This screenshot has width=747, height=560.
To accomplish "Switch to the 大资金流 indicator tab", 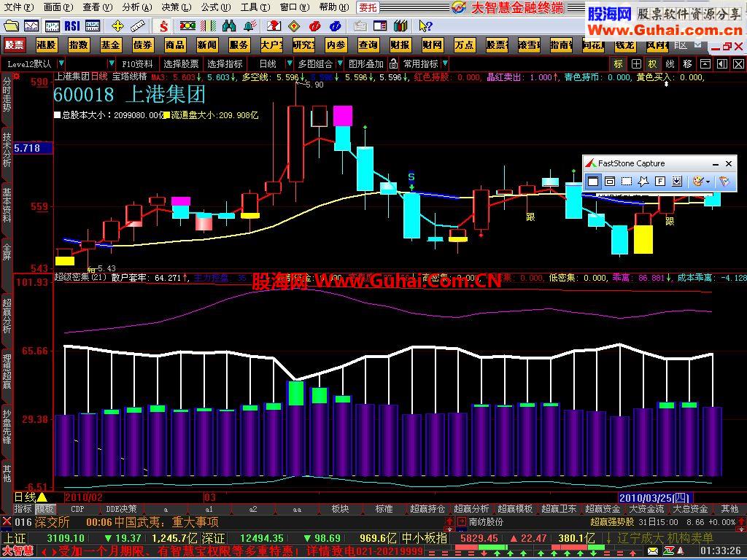I will [646, 509].
